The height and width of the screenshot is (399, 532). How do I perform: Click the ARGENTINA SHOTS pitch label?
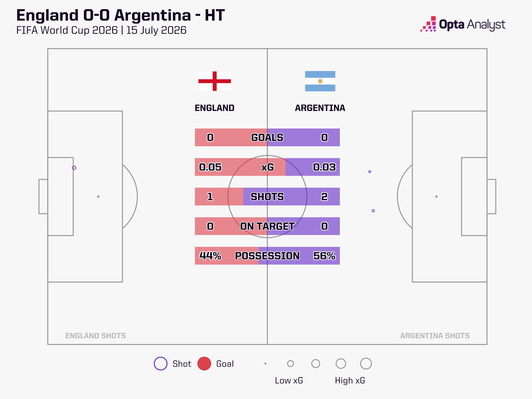click(435, 336)
